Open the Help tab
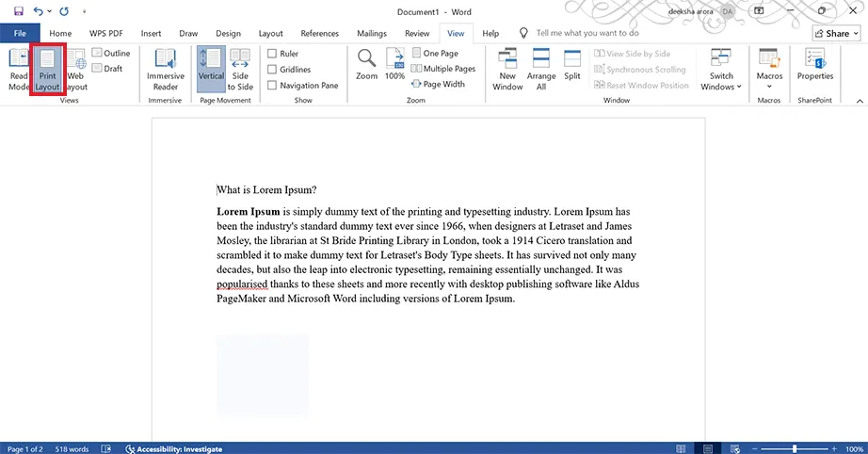 [490, 33]
